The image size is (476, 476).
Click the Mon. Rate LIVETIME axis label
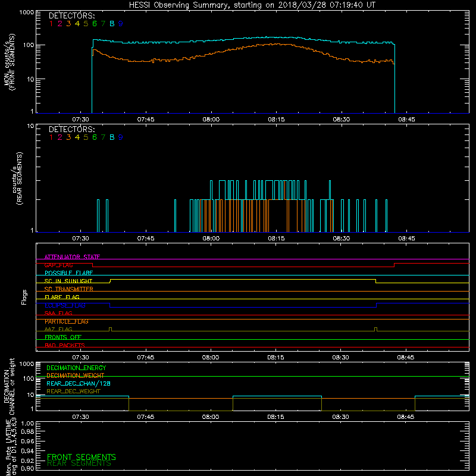[11, 447]
